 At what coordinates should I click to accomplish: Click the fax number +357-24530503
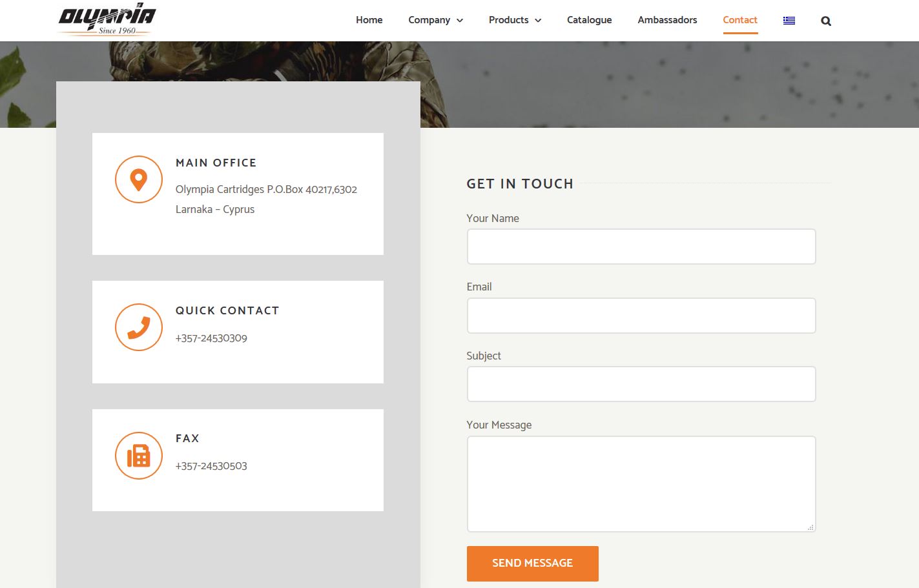coord(211,466)
